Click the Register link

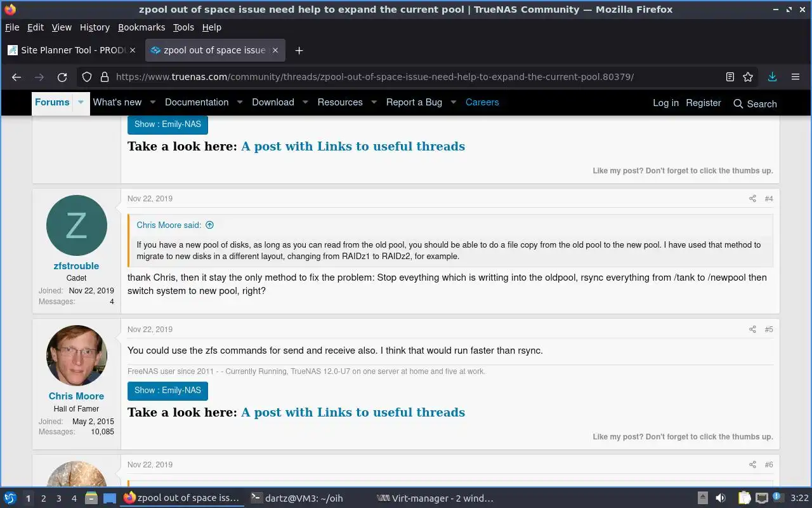[x=704, y=103]
